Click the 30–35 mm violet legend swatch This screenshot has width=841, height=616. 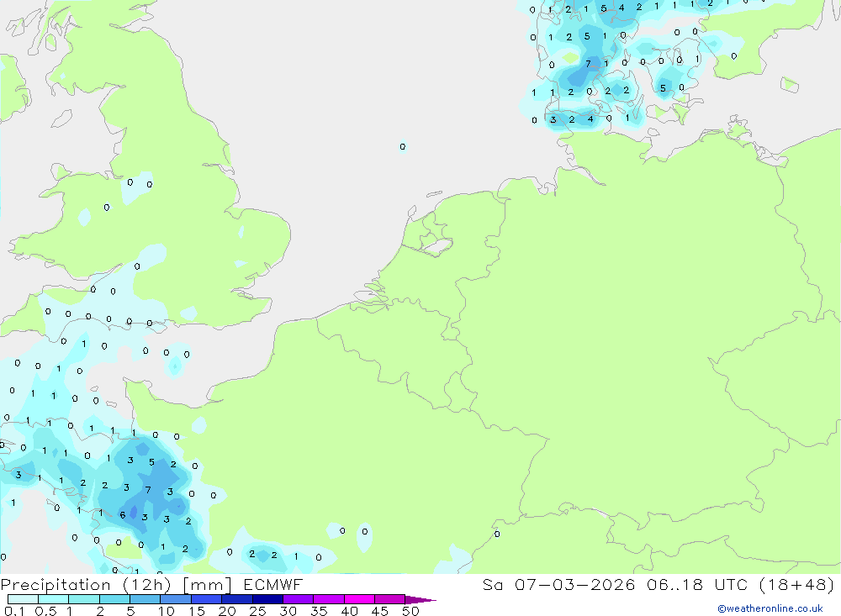298,599
